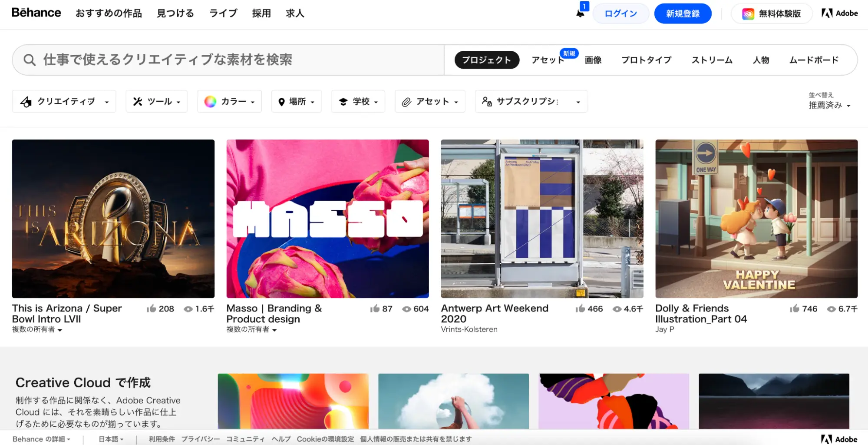This screenshot has height=445, width=868.
Task: Click the search magnifier icon
Action: click(x=29, y=60)
